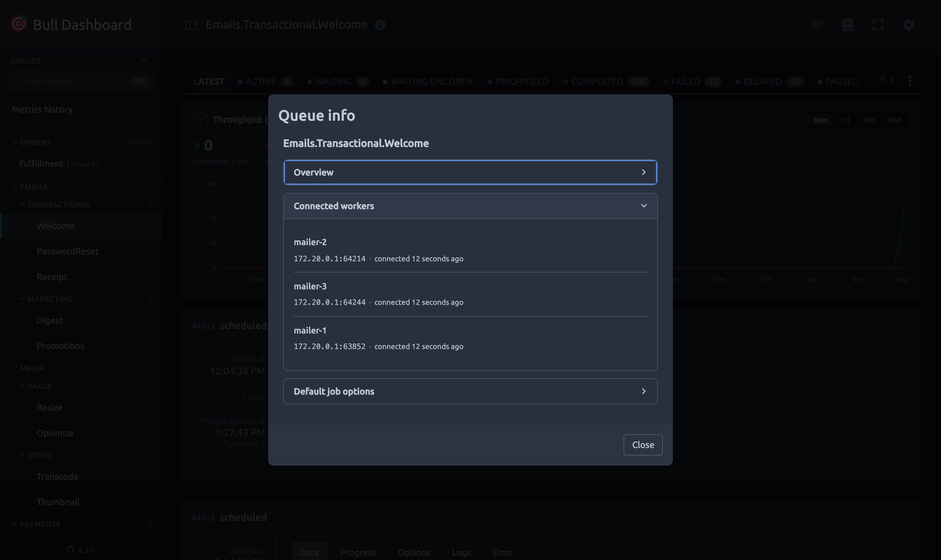Open the GitHub version 8.3.0 link

(x=81, y=550)
